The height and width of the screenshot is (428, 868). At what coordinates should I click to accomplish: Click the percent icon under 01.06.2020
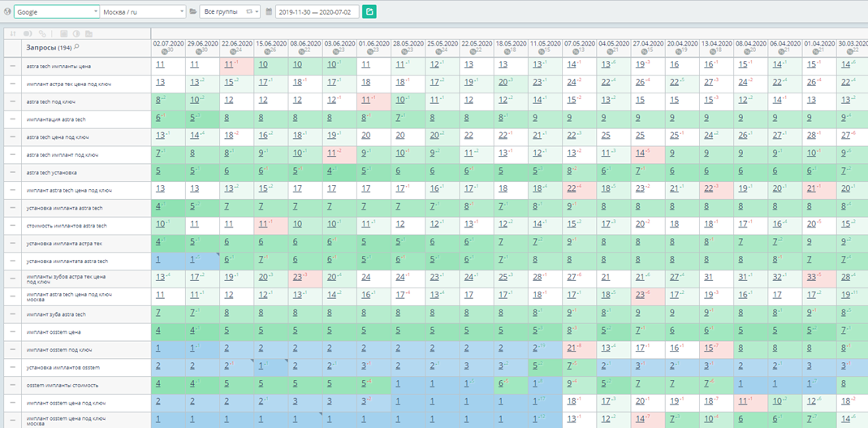pyautogui.click(x=371, y=51)
